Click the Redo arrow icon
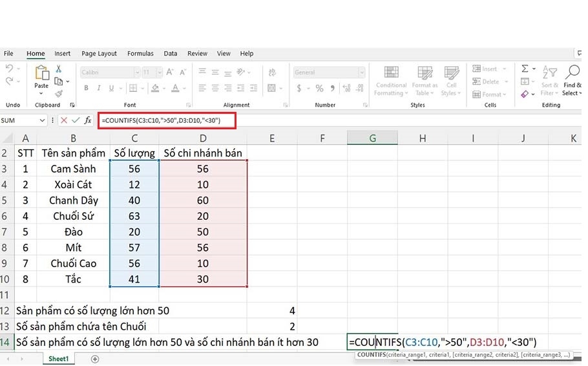The width and height of the screenshot is (588, 366). (9, 81)
